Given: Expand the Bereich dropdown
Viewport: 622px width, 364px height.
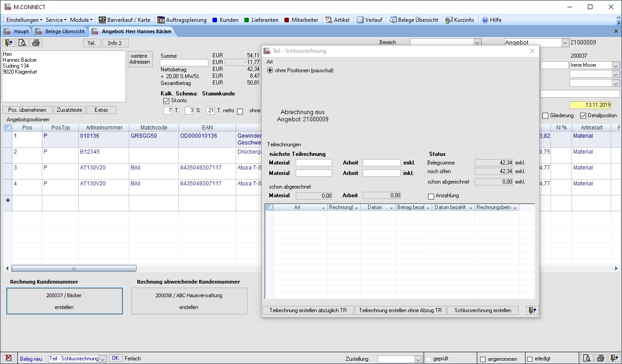Looking at the screenshot, I should (x=477, y=43).
